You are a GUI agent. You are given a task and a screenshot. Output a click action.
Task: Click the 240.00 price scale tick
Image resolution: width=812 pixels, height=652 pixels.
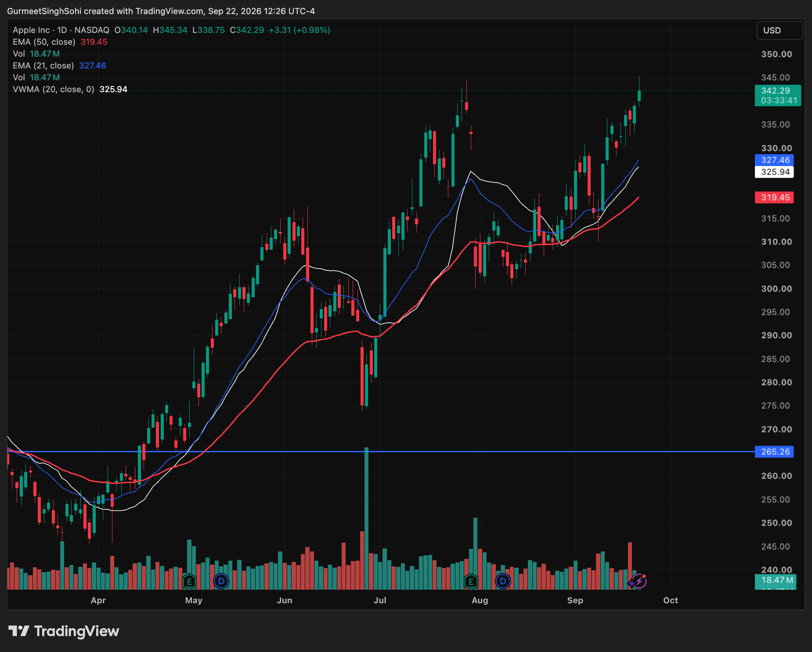(x=776, y=569)
